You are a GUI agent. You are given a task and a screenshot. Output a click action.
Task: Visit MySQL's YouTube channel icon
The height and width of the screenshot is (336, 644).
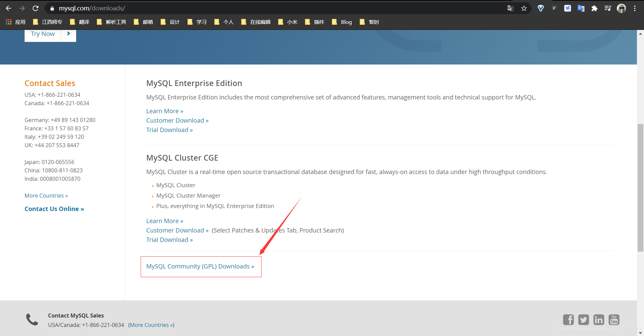(x=614, y=320)
